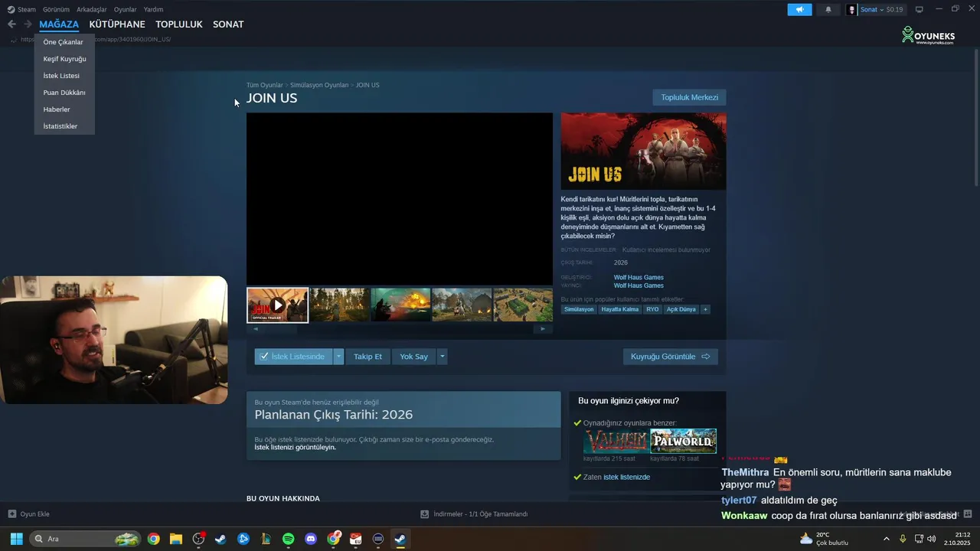
Task: Open the Wolf Haus Games publisher link
Action: pos(639,285)
